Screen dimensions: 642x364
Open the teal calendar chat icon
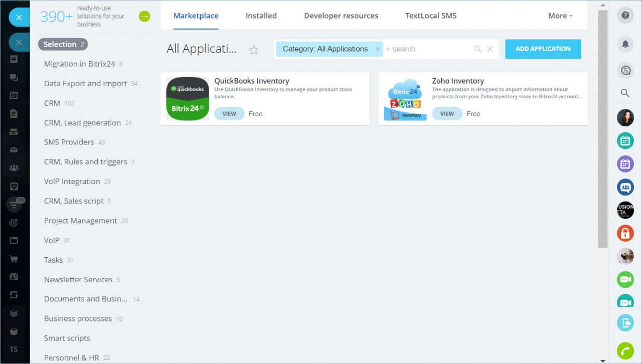(x=625, y=141)
